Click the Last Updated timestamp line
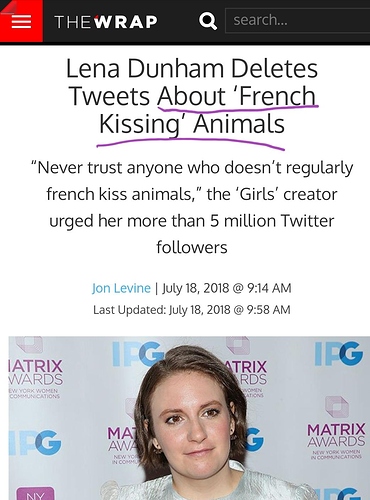The width and height of the screenshot is (370, 500). (x=192, y=310)
